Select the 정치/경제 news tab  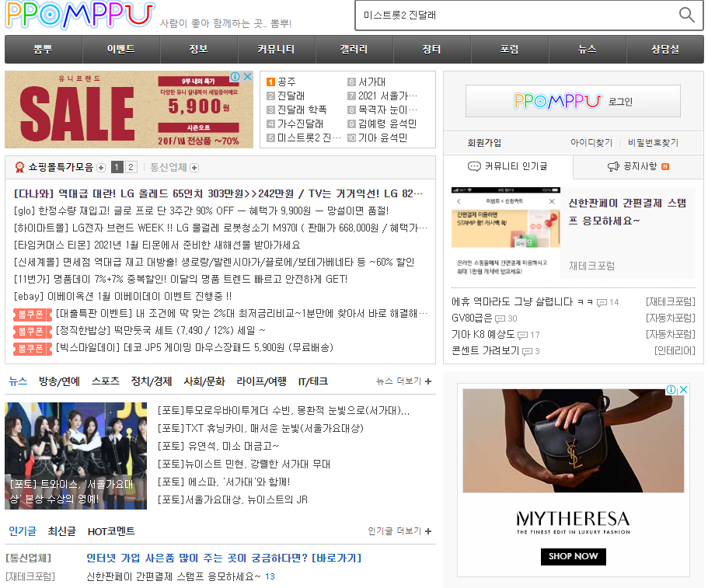pyautogui.click(x=152, y=381)
